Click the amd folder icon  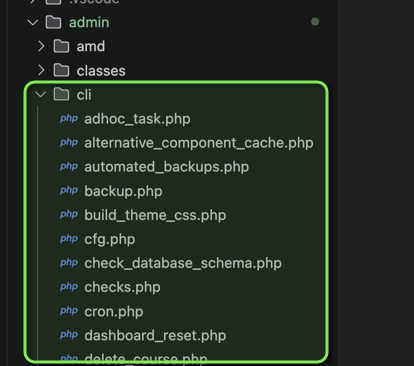(61, 46)
